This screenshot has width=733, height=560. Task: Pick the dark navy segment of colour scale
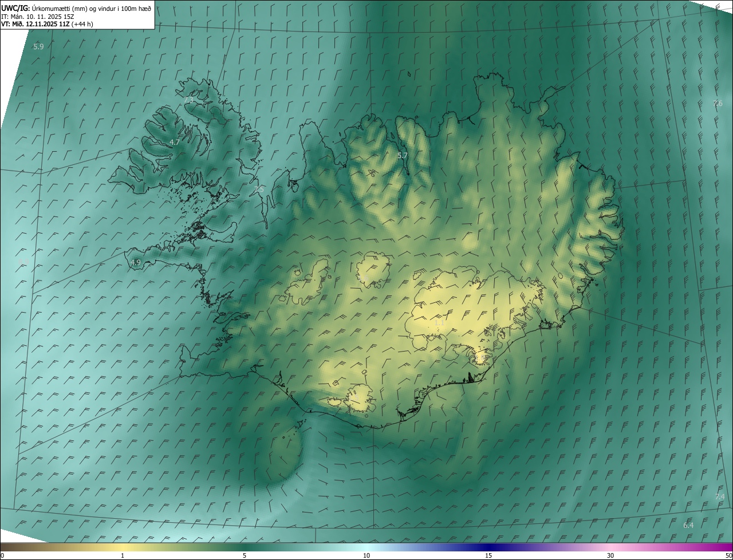(x=488, y=547)
